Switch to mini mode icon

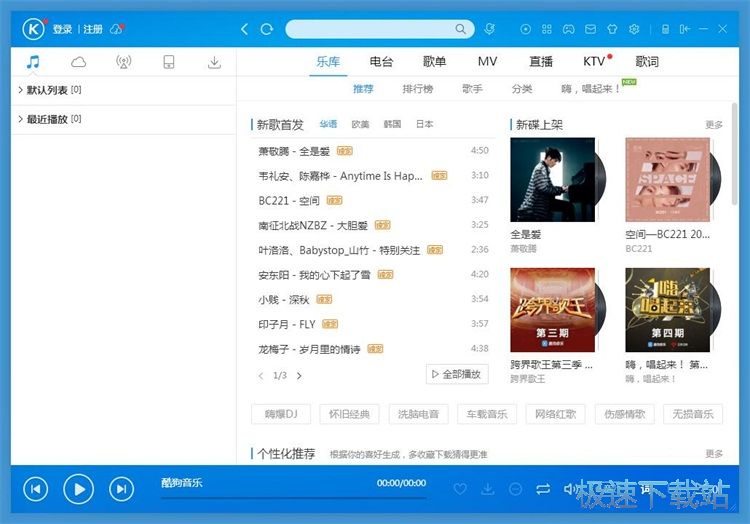pos(685,29)
